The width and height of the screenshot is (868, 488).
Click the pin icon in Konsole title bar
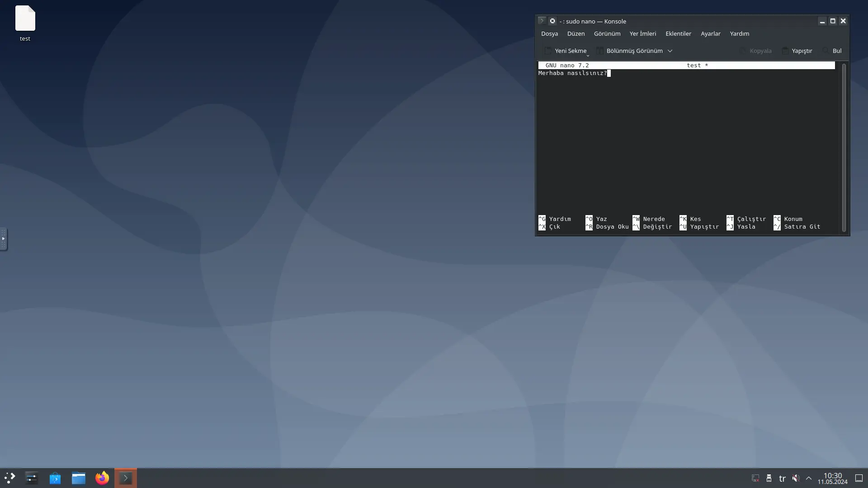point(552,21)
